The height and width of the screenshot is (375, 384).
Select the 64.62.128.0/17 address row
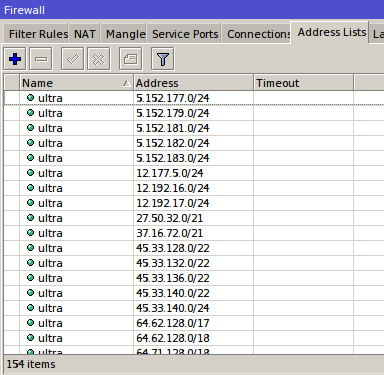coord(194,323)
